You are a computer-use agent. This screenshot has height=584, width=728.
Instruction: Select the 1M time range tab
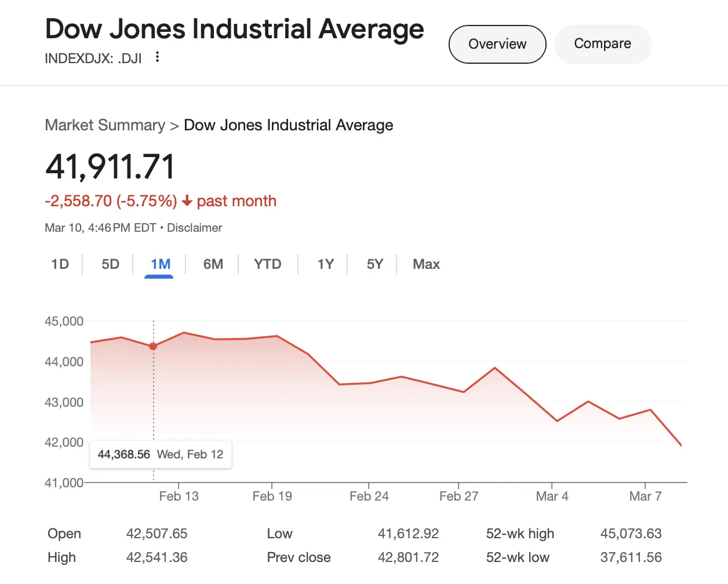pyautogui.click(x=160, y=264)
